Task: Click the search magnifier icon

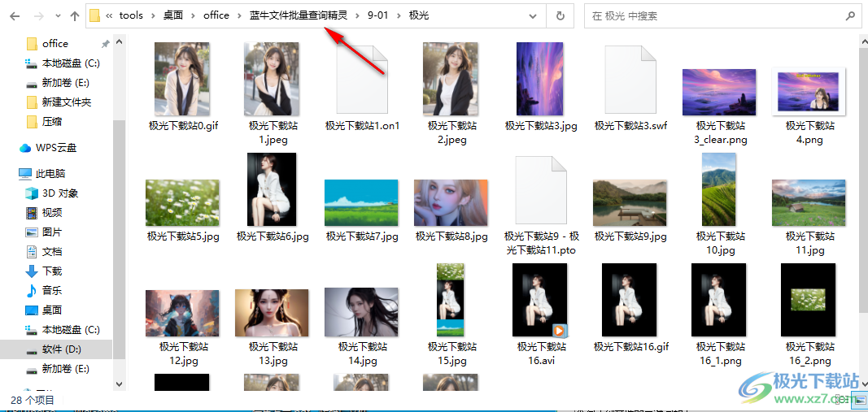Action: (851, 16)
